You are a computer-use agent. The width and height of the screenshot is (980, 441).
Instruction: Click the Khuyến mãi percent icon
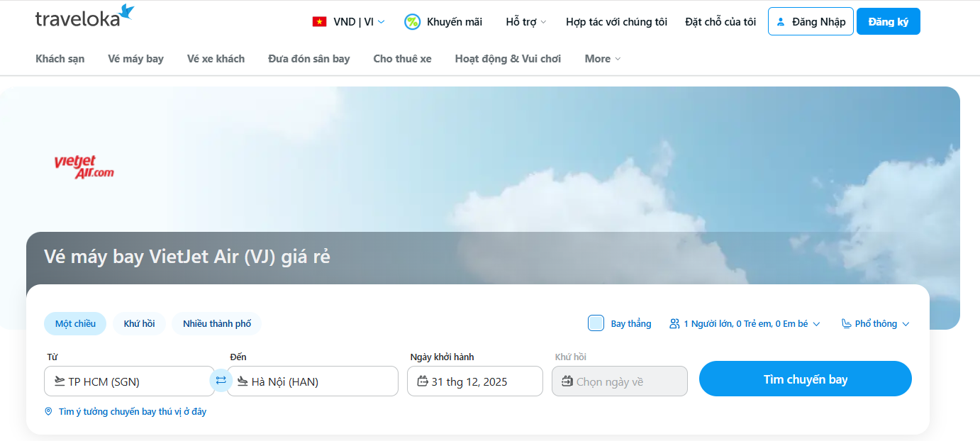coord(412,22)
